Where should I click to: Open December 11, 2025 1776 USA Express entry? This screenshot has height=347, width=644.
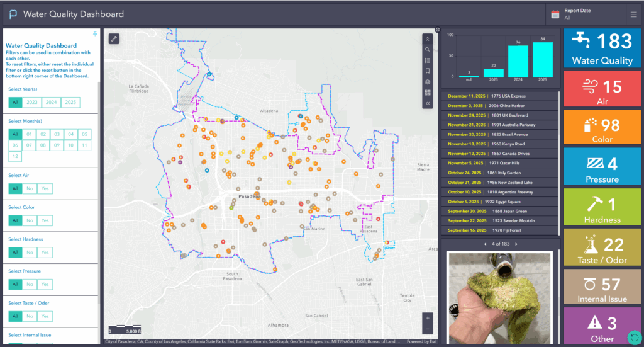coord(499,96)
